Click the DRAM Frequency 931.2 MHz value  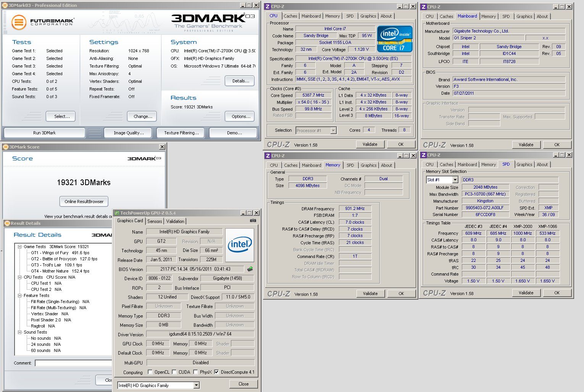click(x=355, y=208)
